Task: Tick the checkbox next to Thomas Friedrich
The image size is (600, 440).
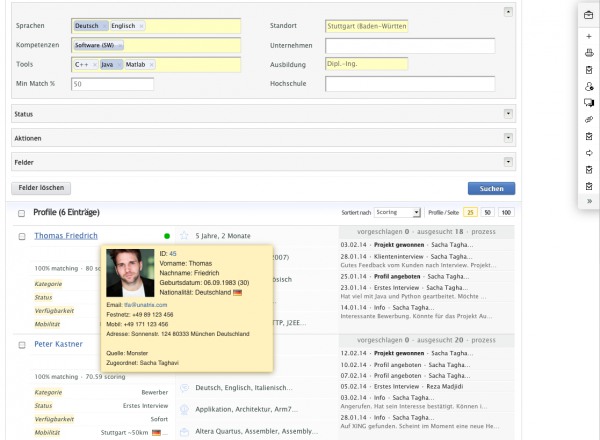Action: point(21,236)
